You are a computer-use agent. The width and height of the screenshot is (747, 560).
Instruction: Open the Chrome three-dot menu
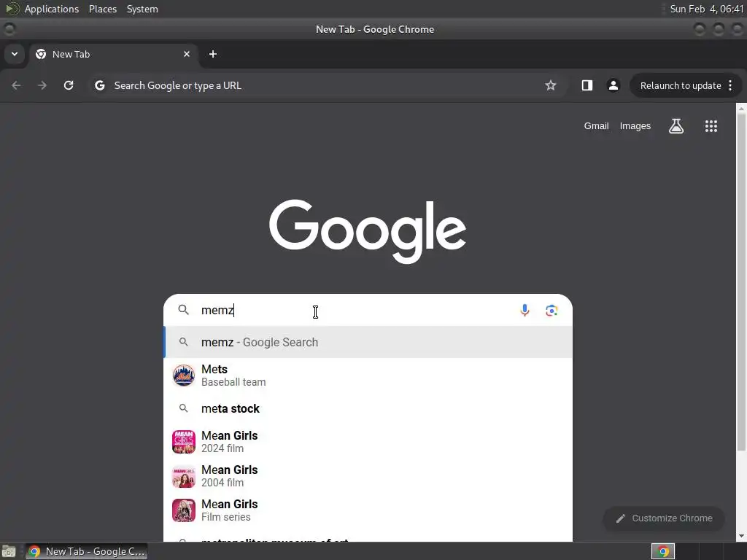pyautogui.click(x=730, y=85)
